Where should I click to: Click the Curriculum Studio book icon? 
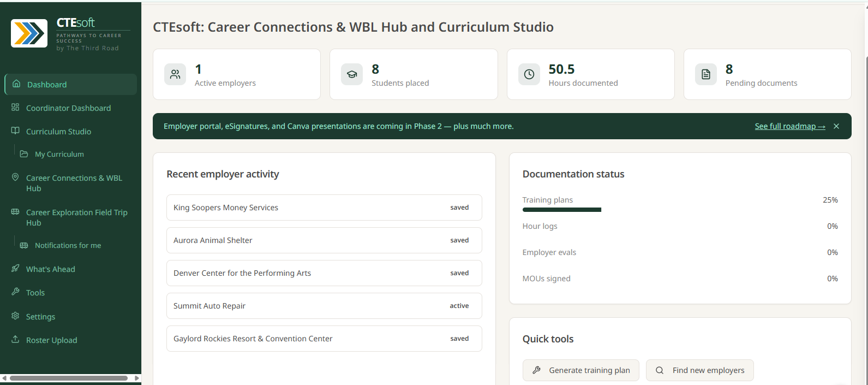15,131
